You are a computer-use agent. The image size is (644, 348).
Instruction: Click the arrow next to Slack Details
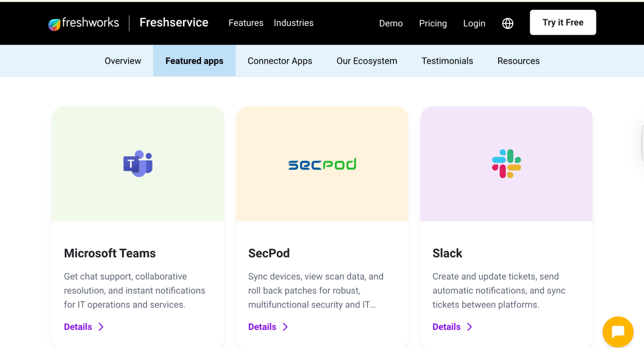coord(469,327)
